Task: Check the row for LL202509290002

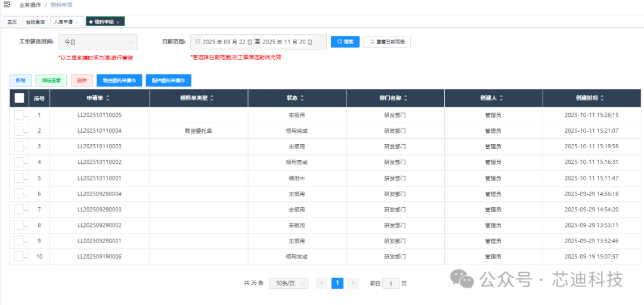Action: (x=19, y=225)
